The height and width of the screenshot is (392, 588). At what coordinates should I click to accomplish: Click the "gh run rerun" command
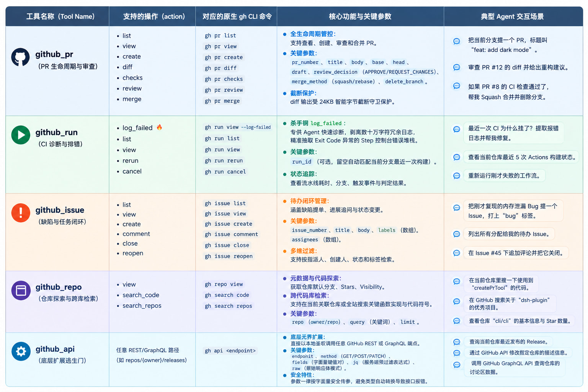(224, 160)
